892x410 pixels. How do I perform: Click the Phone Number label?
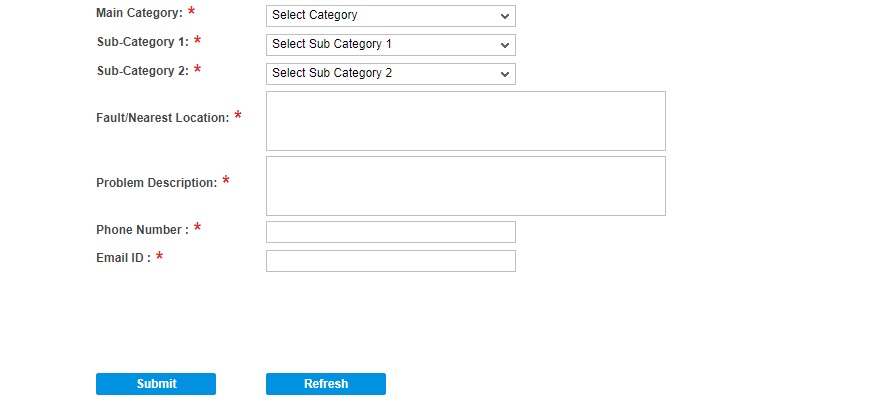click(142, 230)
